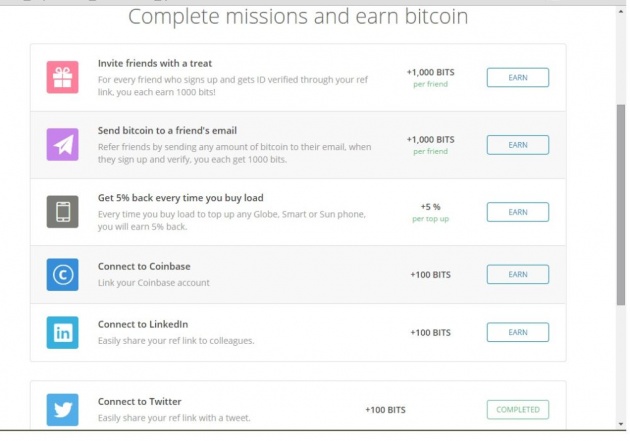
Task: Click EARN for Connect to LinkedIn
Action: pyautogui.click(x=518, y=332)
